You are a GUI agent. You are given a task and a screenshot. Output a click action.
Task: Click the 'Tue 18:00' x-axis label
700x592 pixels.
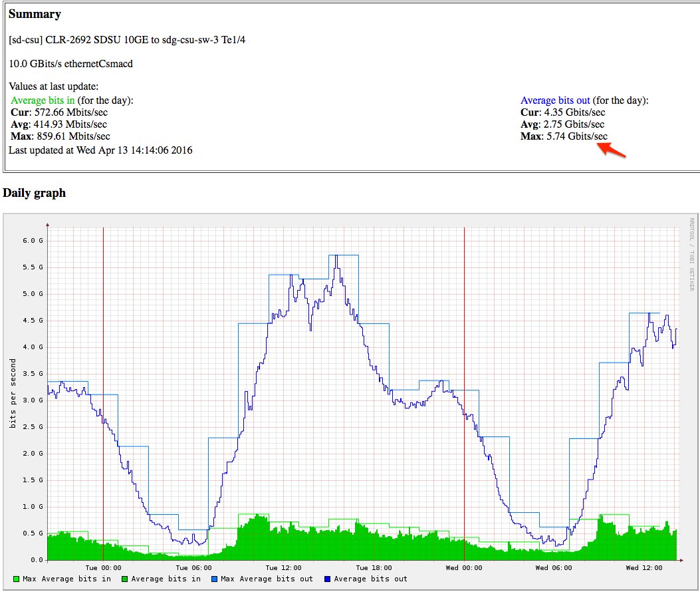click(374, 568)
